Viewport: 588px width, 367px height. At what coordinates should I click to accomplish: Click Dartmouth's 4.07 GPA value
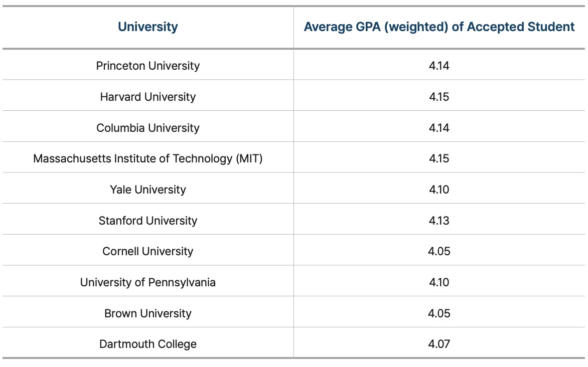pyautogui.click(x=439, y=344)
